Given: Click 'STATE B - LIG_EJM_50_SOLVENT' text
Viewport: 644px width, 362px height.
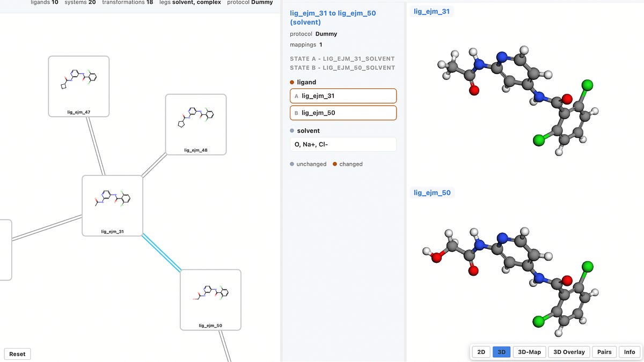Looking at the screenshot, I should (342, 68).
